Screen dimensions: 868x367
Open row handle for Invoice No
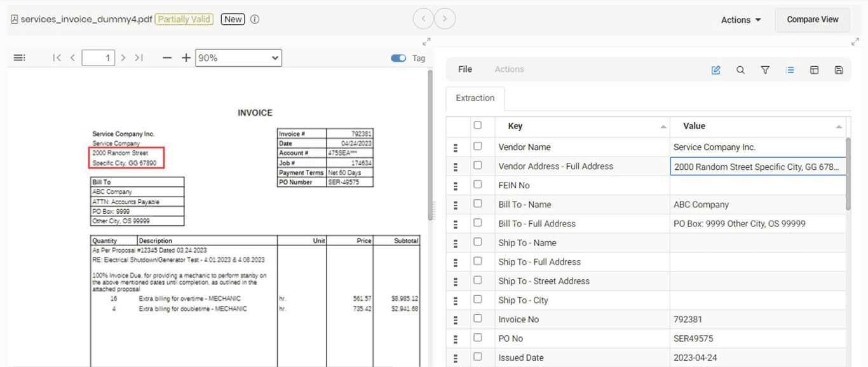pyautogui.click(x=456, y=320)
